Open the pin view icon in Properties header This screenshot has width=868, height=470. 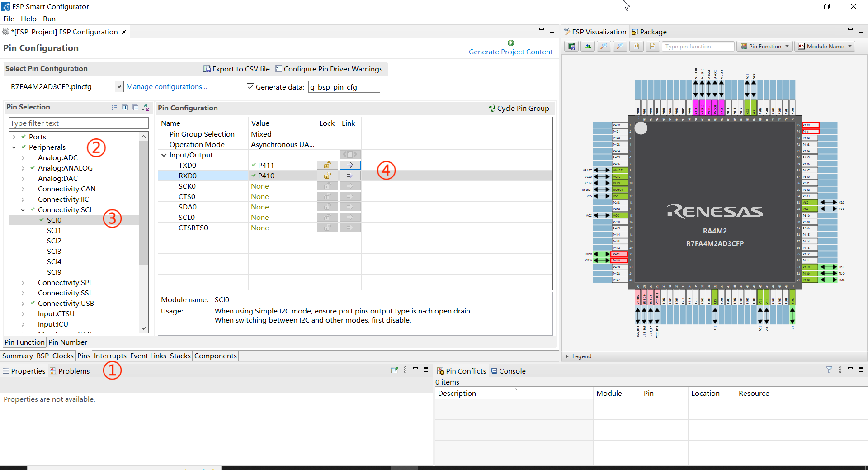tap(394, 370)
